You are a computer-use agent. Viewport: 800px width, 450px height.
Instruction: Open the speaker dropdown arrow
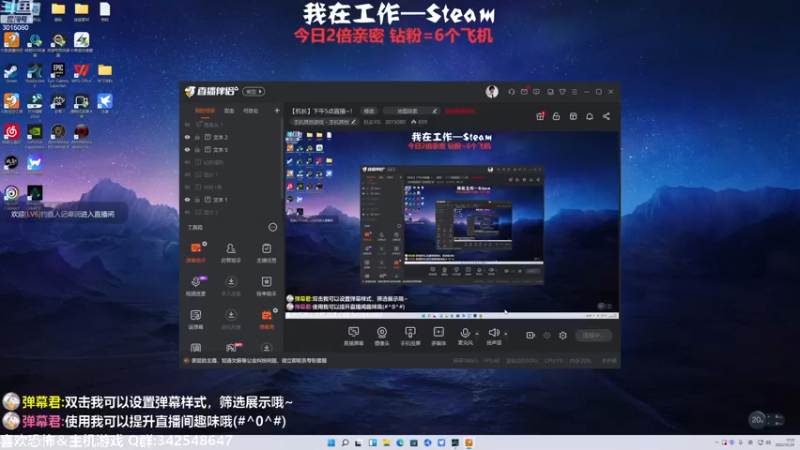(506, 334)
